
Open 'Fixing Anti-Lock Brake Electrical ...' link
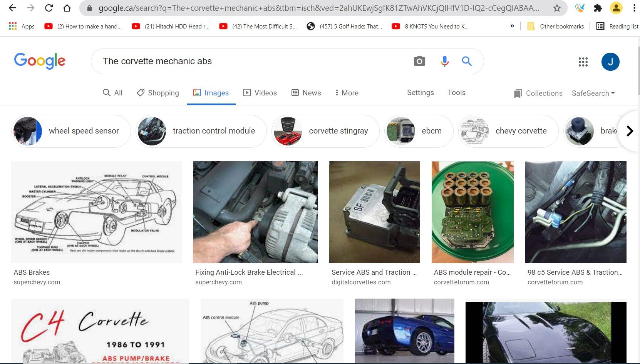coord(249,272)
